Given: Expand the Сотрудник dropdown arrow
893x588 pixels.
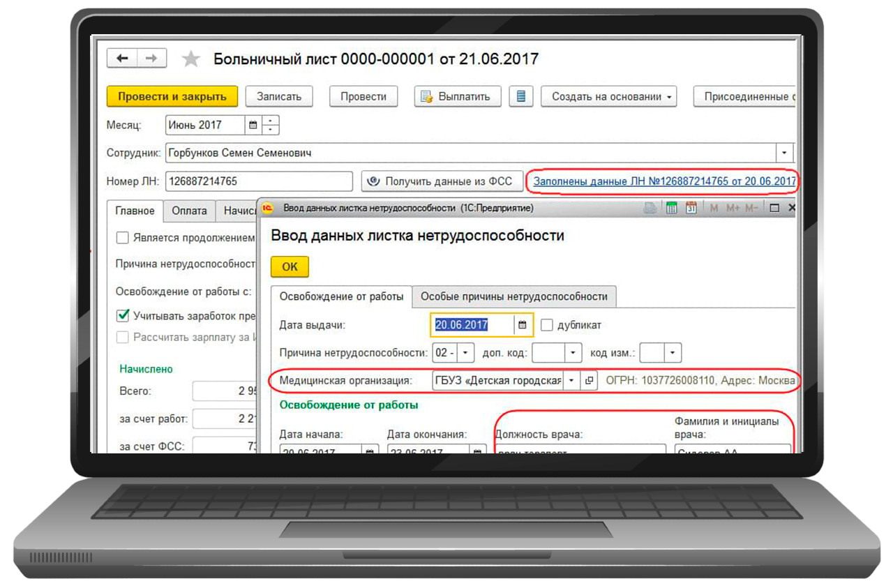Looking at the screenshot, I should click(x=784, y=153).
